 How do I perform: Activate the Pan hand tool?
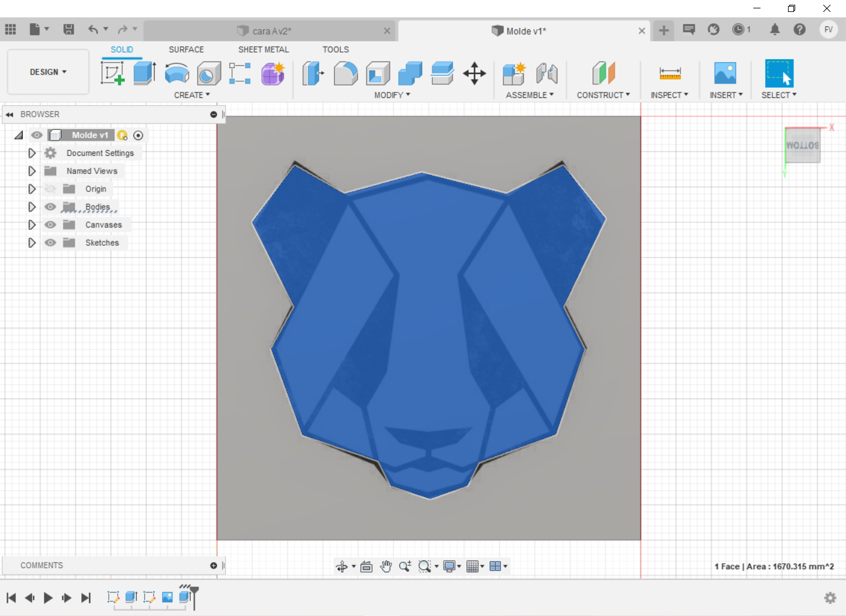click(x=386, y=566)
